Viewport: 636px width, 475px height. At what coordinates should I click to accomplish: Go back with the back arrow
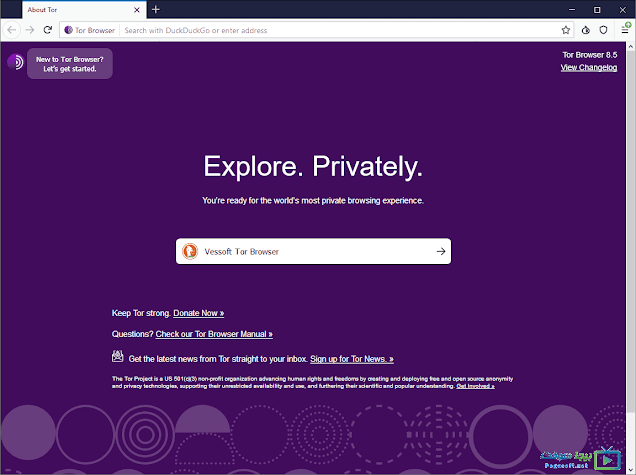point(12,30)
